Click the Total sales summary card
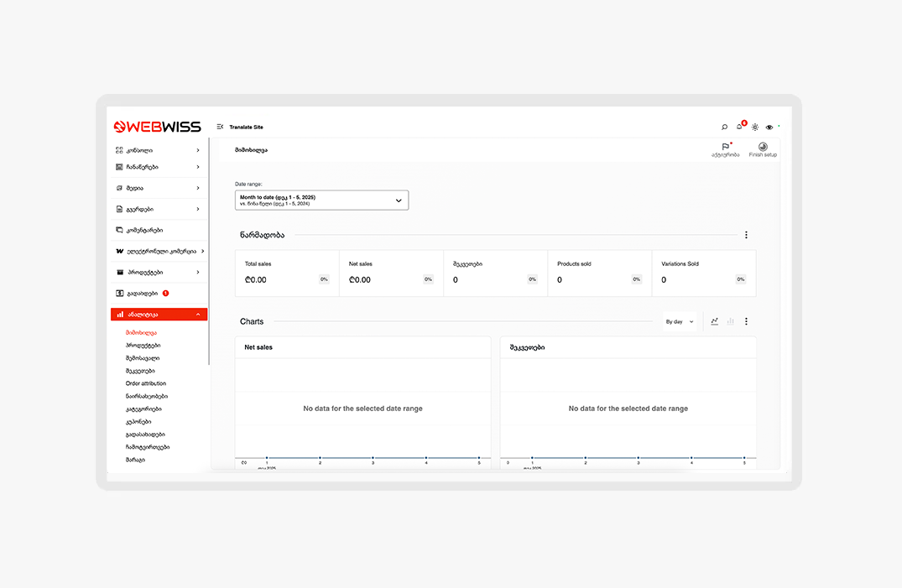This screenshot has width=902, height=588. (x=287, y=273)
